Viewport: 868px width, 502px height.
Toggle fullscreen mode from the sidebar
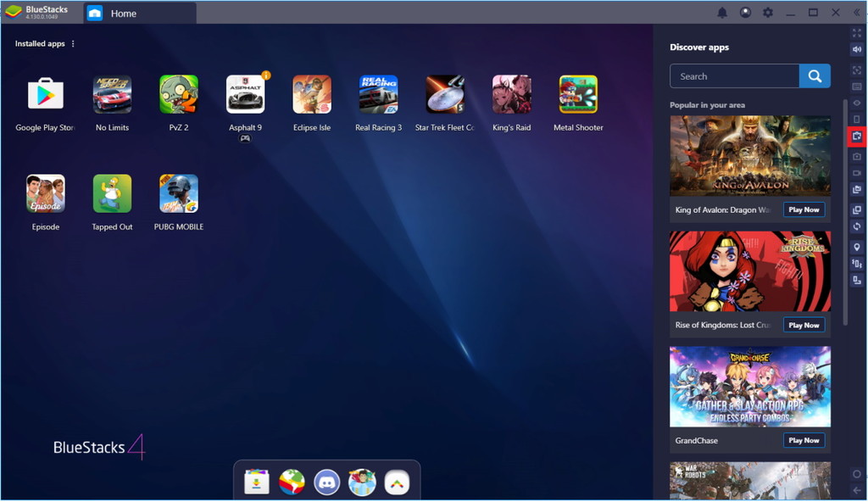point(856,34)
